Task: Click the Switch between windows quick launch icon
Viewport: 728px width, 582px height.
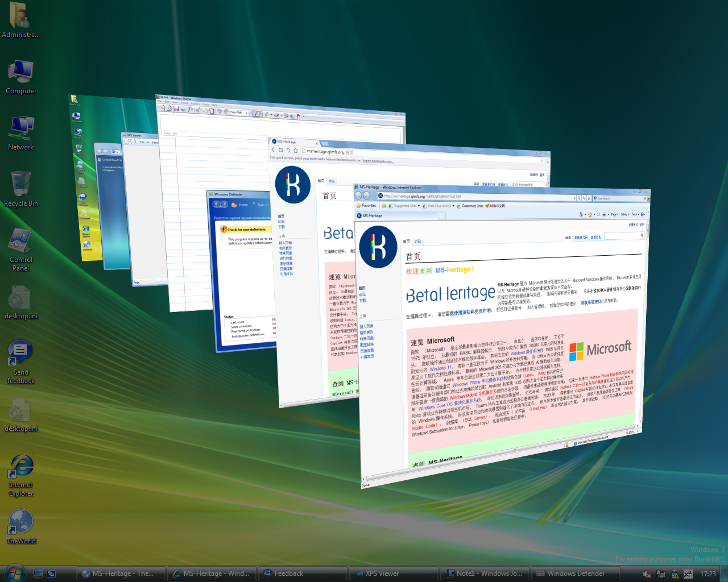Action: click(51, 573)
